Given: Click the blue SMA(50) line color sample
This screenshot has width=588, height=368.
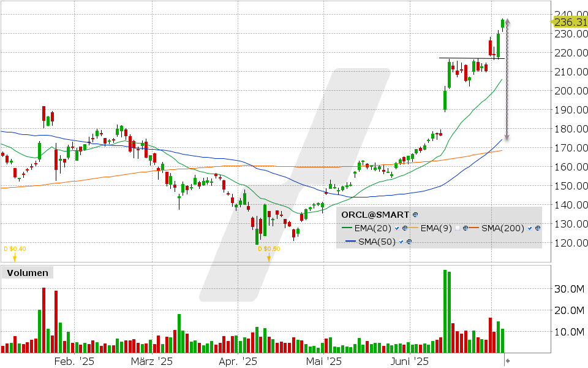Looking at the screenshot, I should point(350,242).
